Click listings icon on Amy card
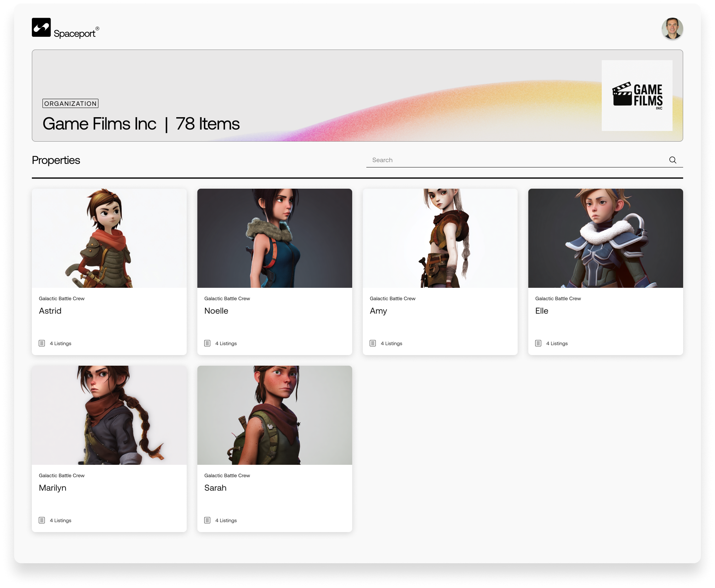 click(x=373, y=343)
